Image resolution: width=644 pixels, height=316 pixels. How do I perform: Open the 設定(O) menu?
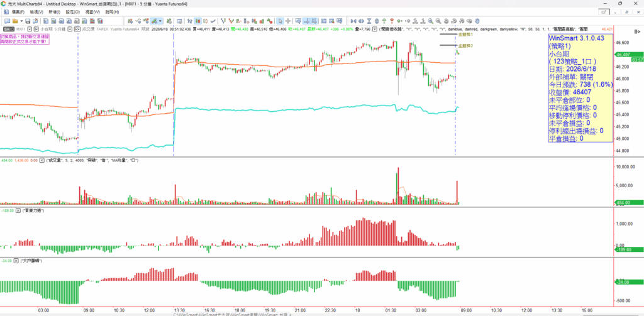coord(72,12)
